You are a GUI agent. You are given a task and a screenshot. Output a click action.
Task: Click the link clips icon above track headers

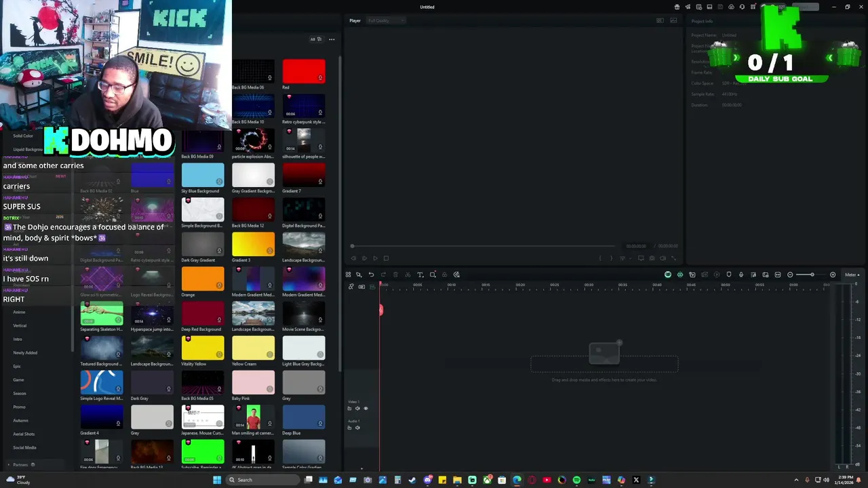point(351,287)
